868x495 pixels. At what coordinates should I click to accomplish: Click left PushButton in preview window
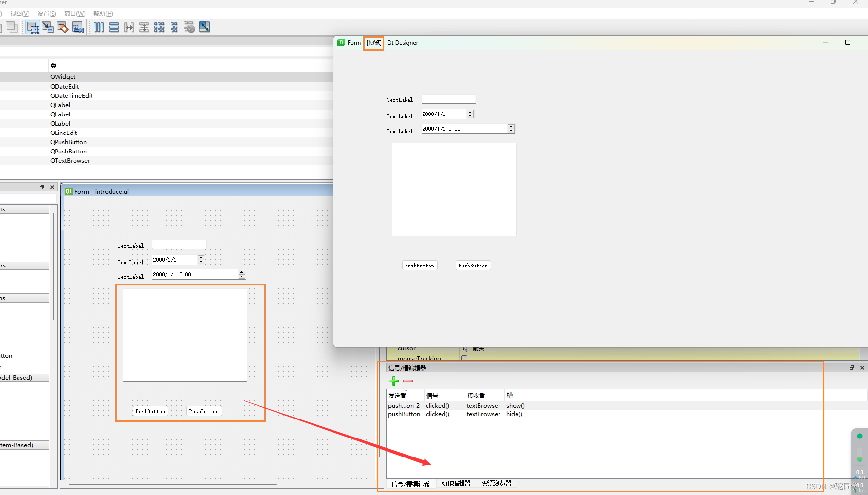coord(420,266)
